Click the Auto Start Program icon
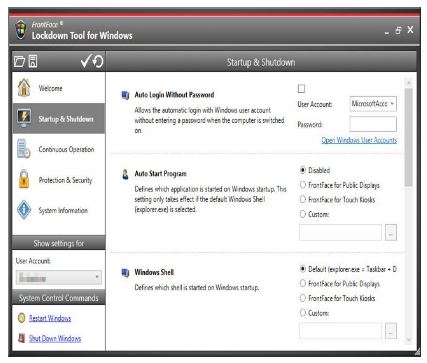This screenshot has width=427, height=363. pos(125,174)
